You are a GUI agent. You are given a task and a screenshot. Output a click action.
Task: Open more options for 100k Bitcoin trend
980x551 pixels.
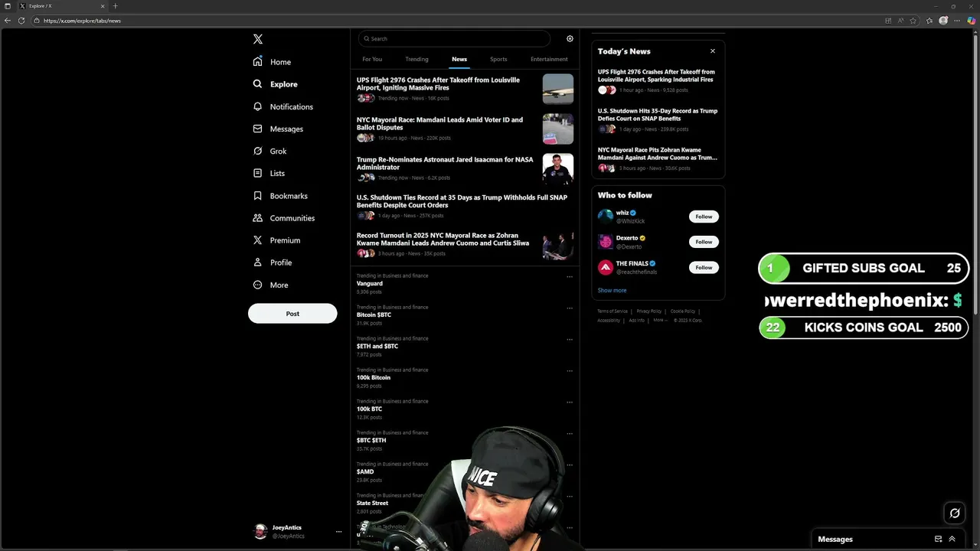(x=570, y=371)
